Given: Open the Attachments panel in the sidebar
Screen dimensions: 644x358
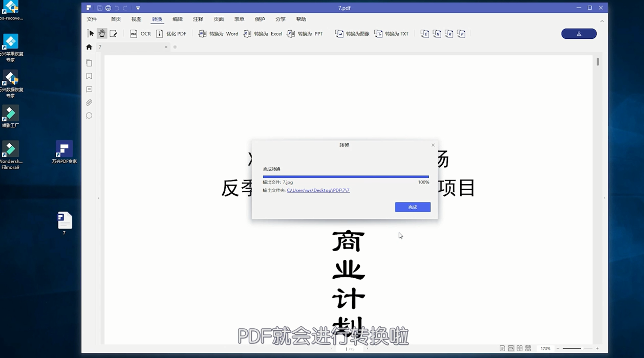Looking at the screenshot, I should tap(89, 102).
